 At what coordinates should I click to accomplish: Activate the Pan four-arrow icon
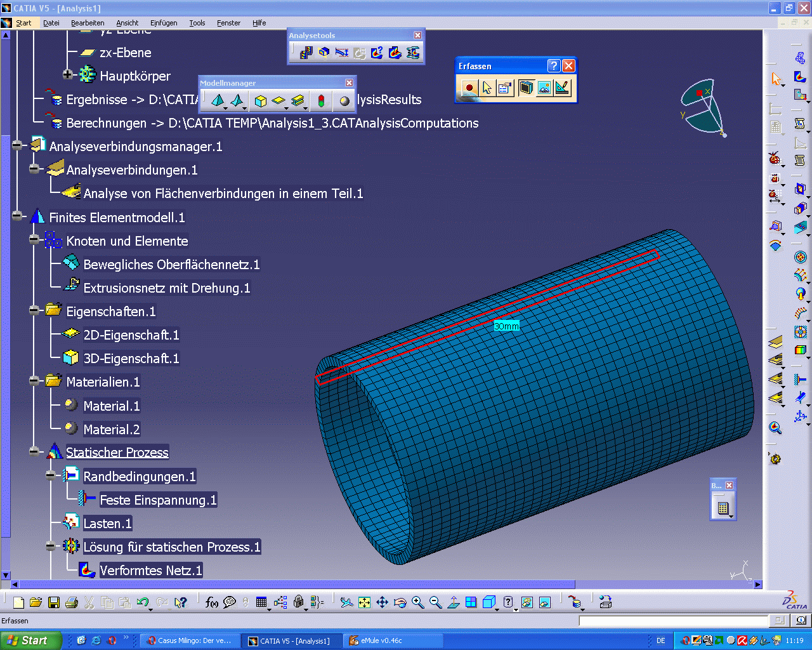[382, 602]
